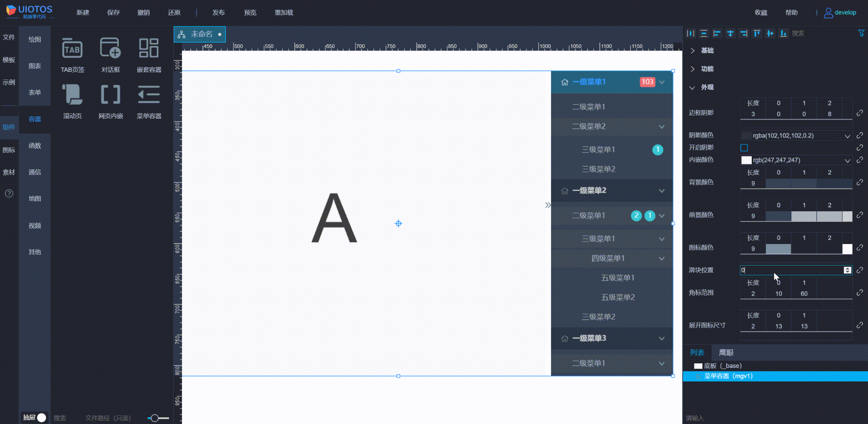
Task: Click the link toggle beside 阴影颜色
Action: [x=860, y=136]
